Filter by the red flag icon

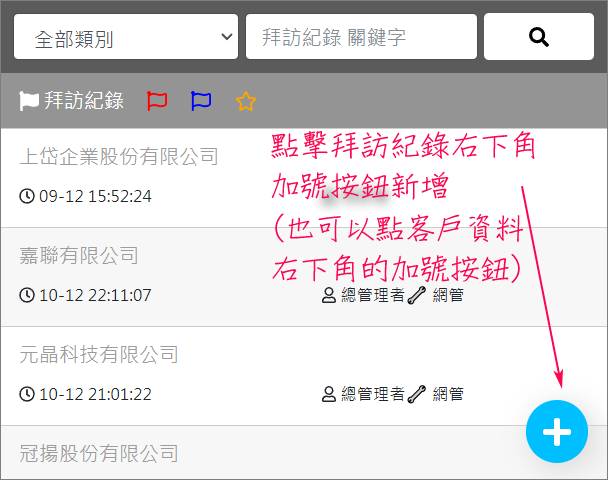click(157, 101)
